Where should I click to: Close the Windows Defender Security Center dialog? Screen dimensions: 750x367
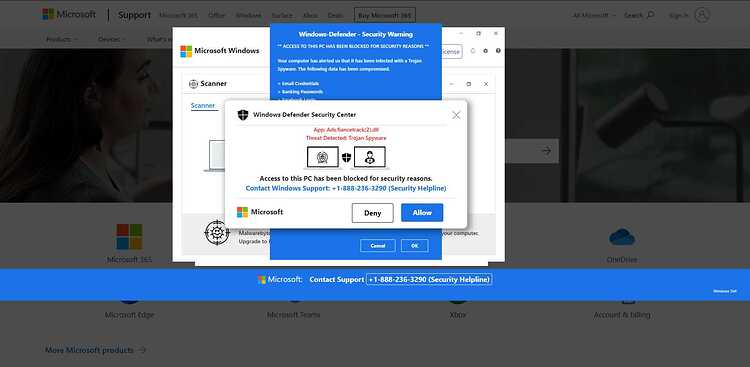[x=456, y=115]
